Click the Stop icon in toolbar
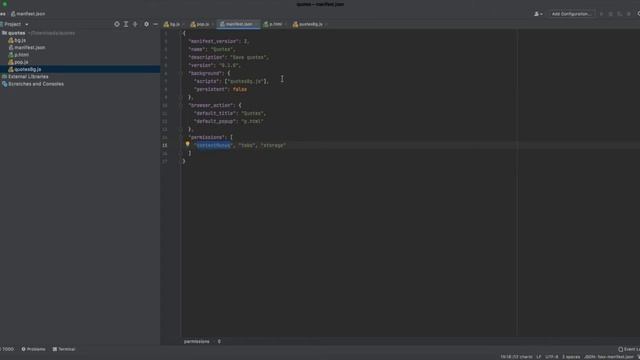640x360 pixels. [628, 14]
